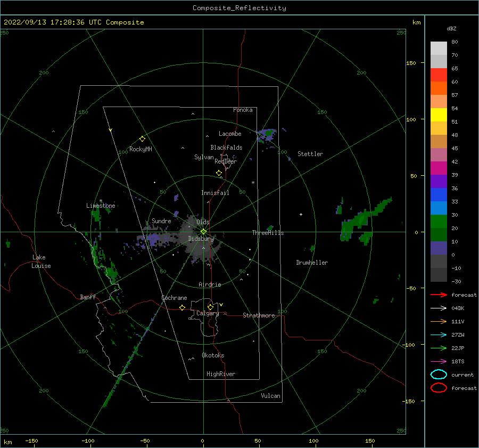Click the Sundre label
This screenshot has height=448, width=479.
(161, 221)
